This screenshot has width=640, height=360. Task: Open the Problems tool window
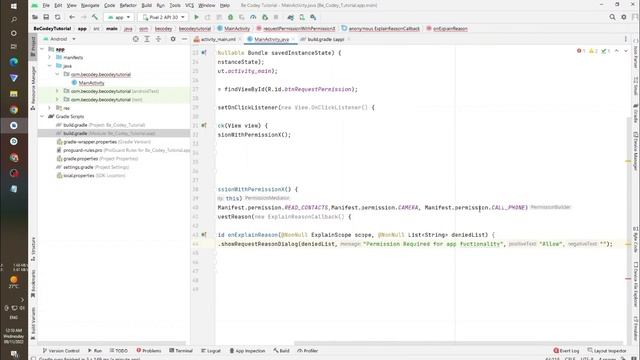149,351
